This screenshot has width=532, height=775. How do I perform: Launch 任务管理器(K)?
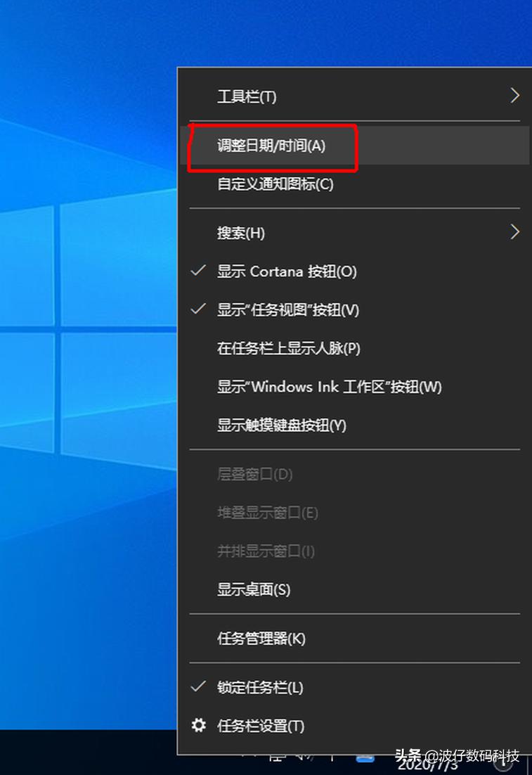354,639
